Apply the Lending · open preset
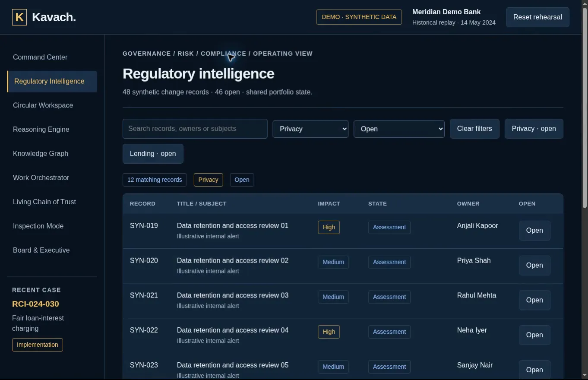Viewport: 588px width, 380px height. coord(153,154)
